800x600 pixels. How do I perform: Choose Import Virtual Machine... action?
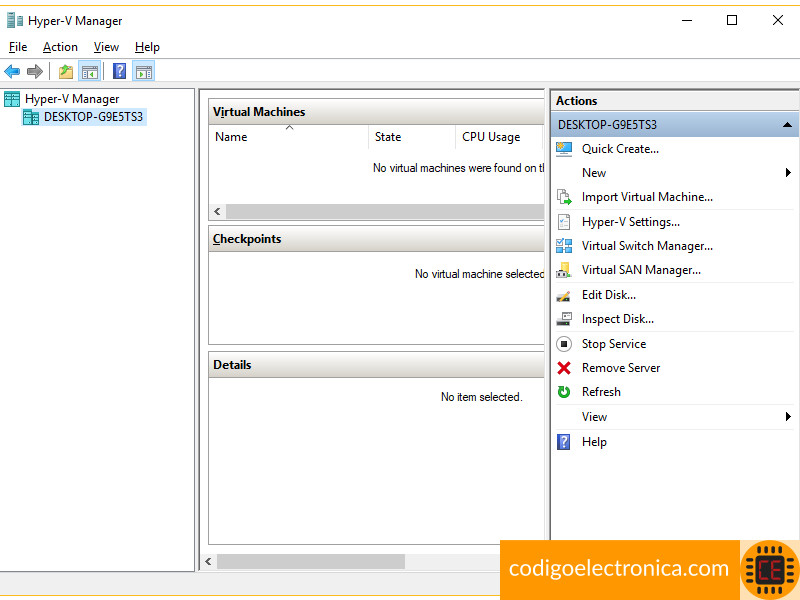click(647, 197)
